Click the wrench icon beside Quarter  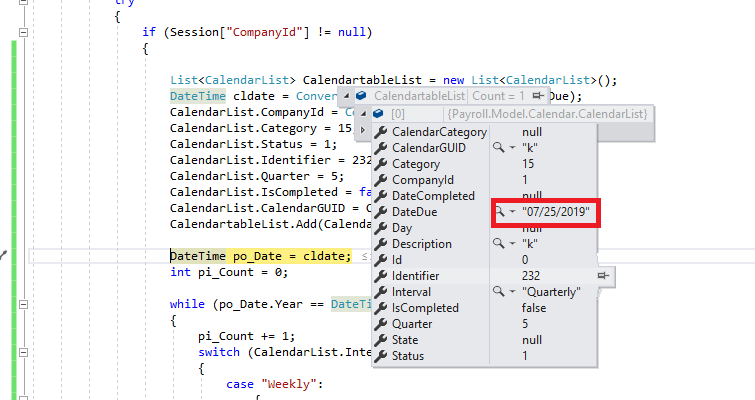click(381, 324)
